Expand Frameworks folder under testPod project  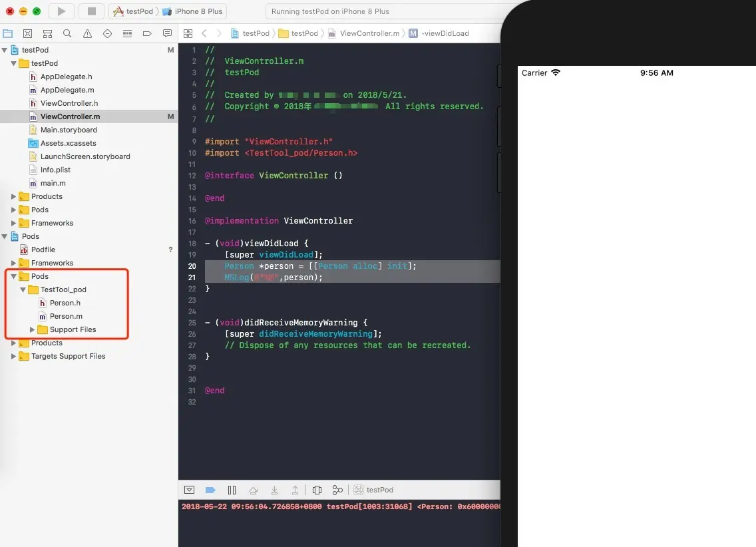pyautogui.click(x=13, y=223)
